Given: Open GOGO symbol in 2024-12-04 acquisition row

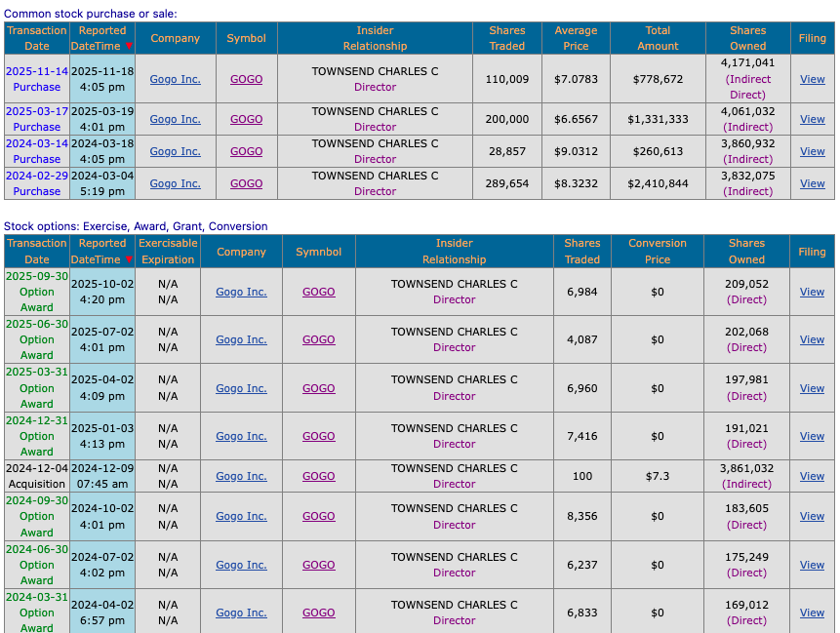Looking at the screenshot, I should (x=319, y=476).
